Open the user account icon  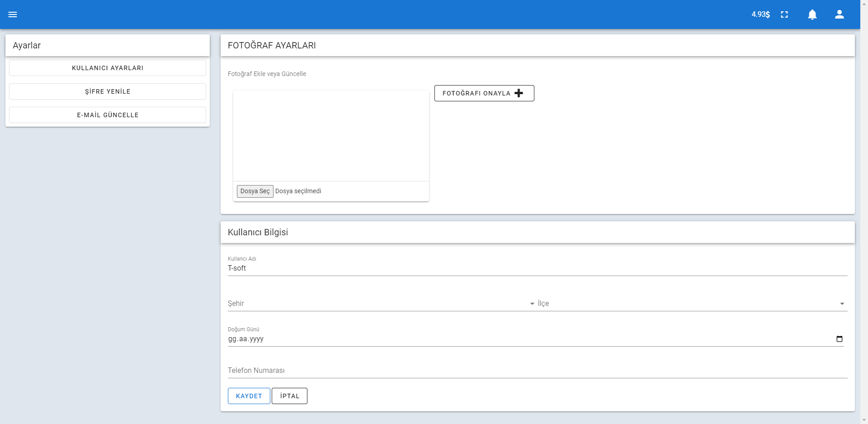840,14
